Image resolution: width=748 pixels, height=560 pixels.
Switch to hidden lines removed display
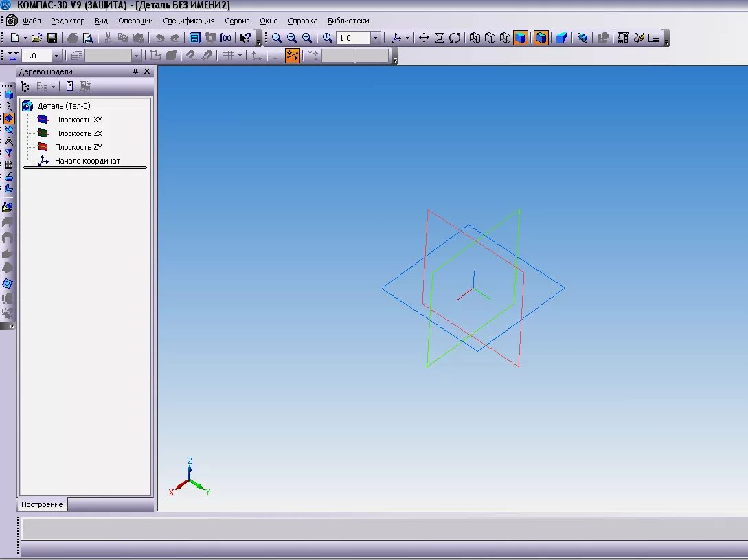(490, 38)
